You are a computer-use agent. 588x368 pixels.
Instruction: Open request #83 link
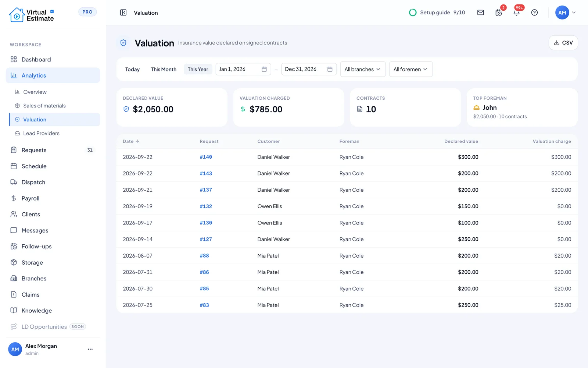click(x=204, y=305)
